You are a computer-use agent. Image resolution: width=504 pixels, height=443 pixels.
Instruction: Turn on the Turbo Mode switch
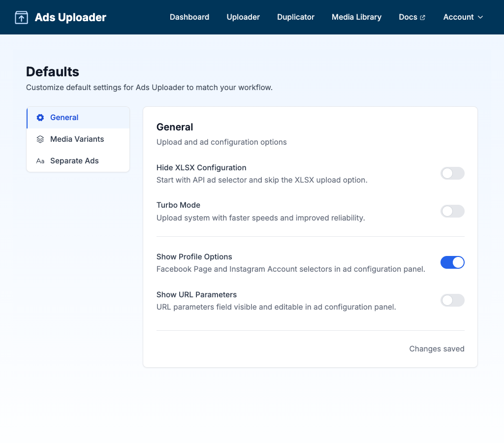452,211
